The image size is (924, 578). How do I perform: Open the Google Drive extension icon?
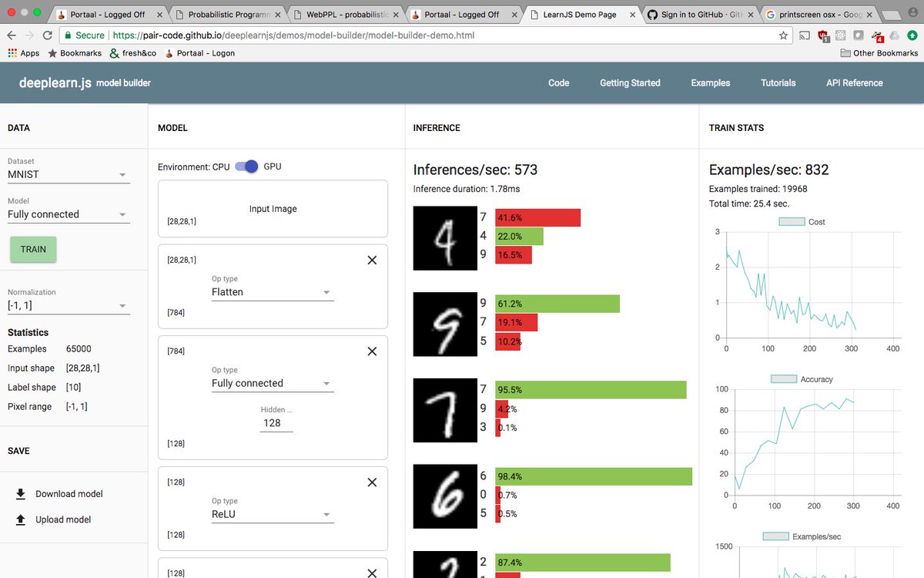894,35
